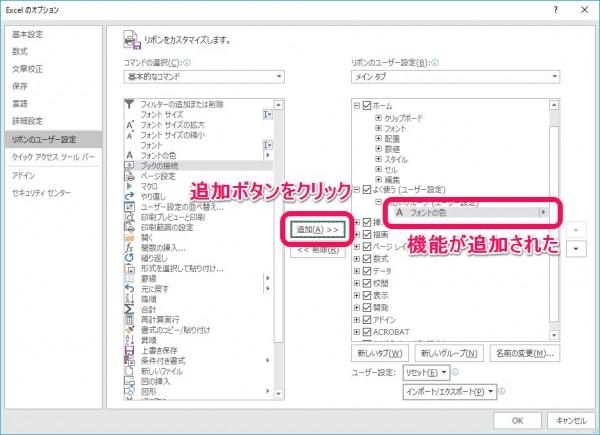The image size is (600, 435).
Task: Click the custom sort icon
Action: click(x=129, y=207)
